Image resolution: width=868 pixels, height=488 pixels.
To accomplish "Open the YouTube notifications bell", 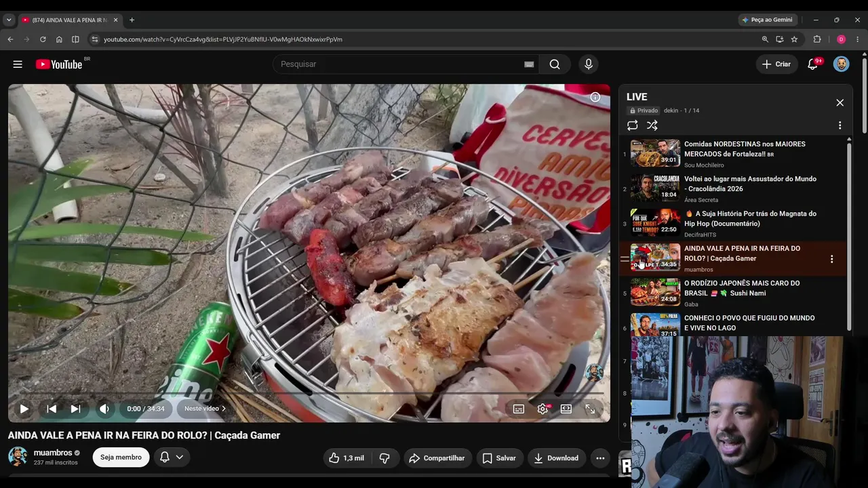I will pyautogui.click(x=813, y=64).
